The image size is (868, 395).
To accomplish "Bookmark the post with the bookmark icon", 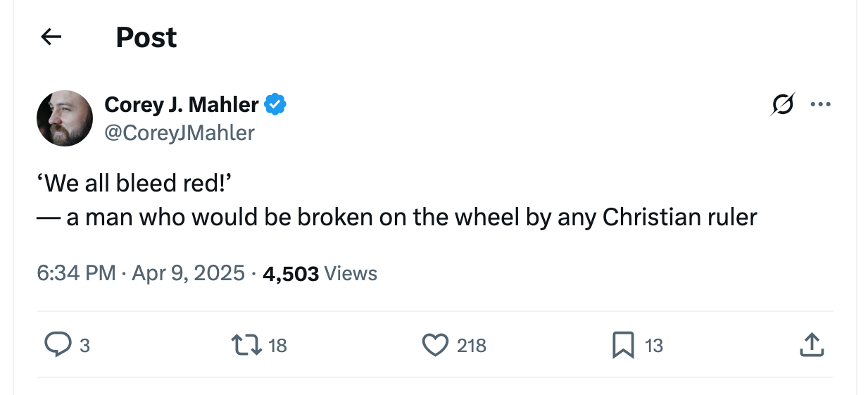I will pyautogui.click(x=623, y=345).
